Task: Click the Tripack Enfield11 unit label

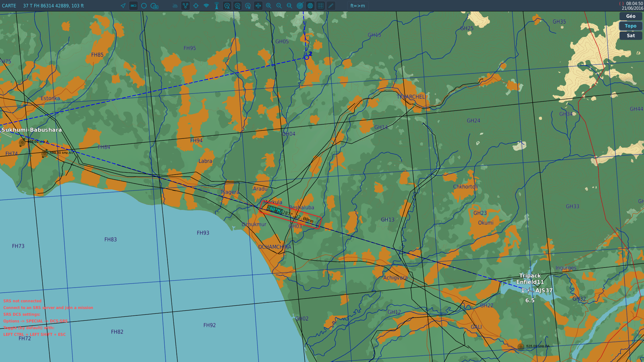Action: 530,279
